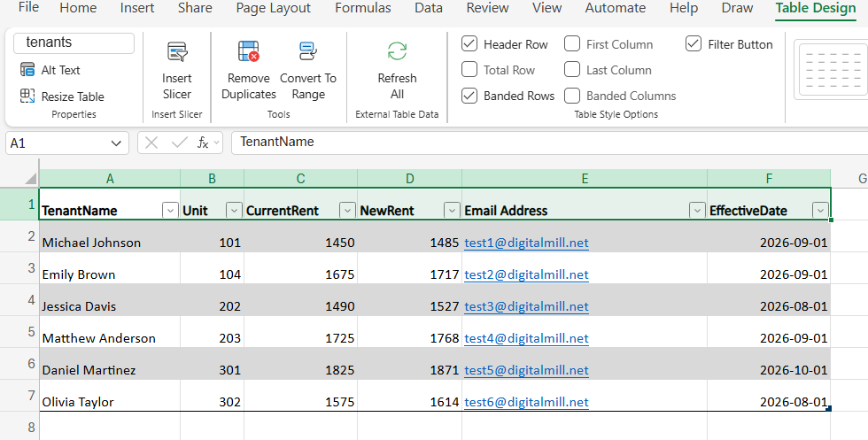The width and height of the screenshot is (868, 440).
Task: Open the test5@digitalmill.net email link
Action: pyautogui.click(x=526, y=370)
